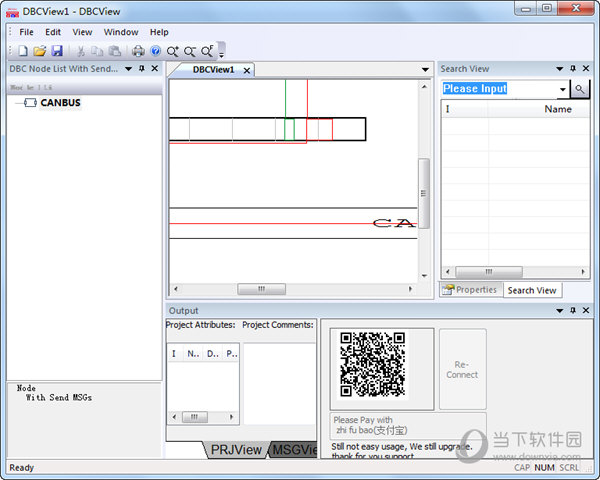Image resolution: width=600 pixels, height=480 pixels.
Task: Click the canvas scroll down arrow
Action: click(424, 276)
